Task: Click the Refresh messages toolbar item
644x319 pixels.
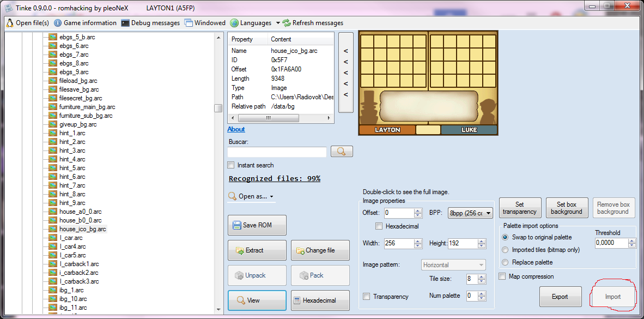Action: pos(313,22)
